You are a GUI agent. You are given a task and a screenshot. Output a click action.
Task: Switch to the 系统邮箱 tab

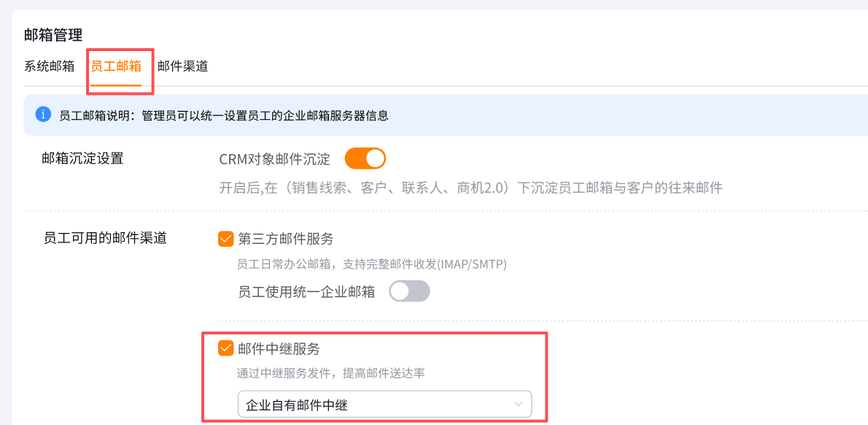coord(49,66)
